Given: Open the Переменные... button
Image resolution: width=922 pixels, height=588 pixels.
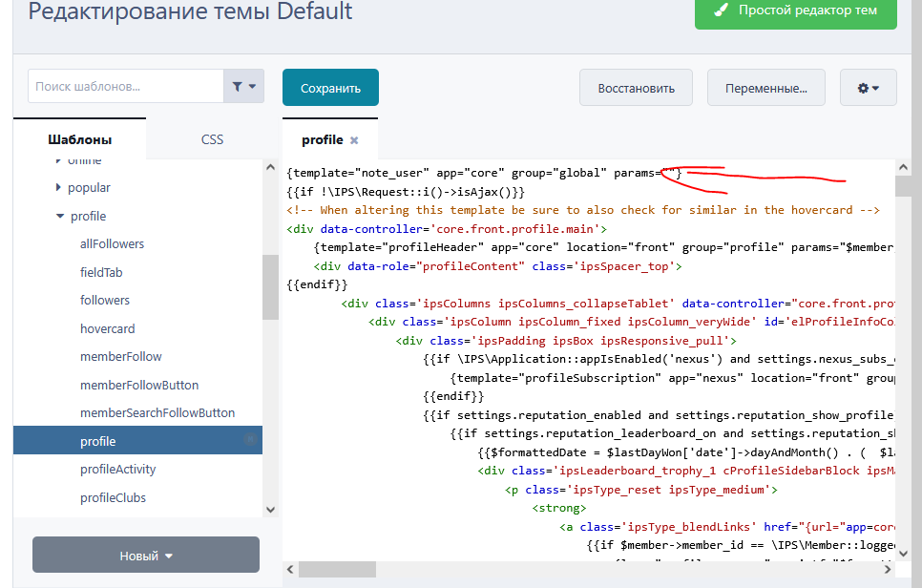Looking at the screenshot, I should (766, 88).
